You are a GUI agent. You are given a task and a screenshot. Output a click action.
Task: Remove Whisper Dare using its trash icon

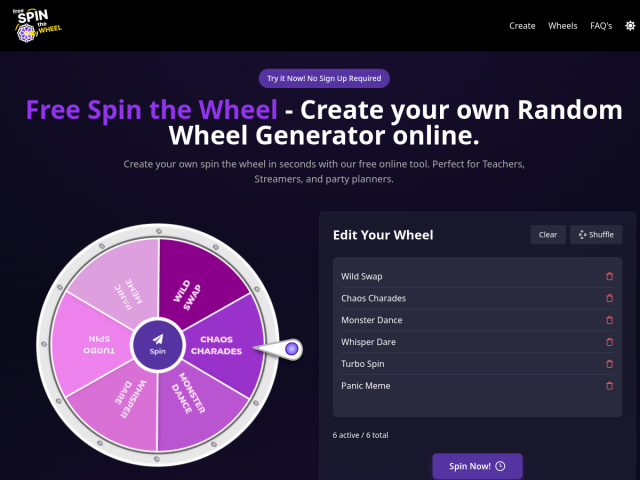tap(609, 342)
